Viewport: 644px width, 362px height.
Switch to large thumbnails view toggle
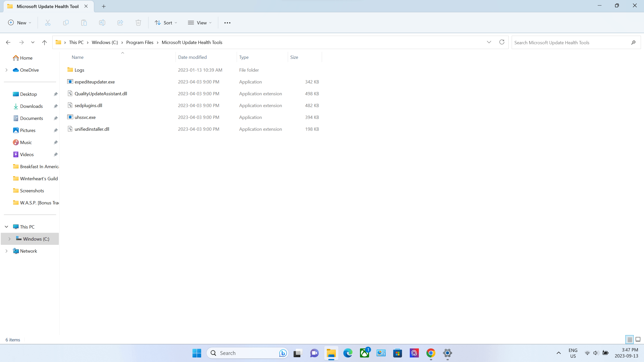point(638,340)
